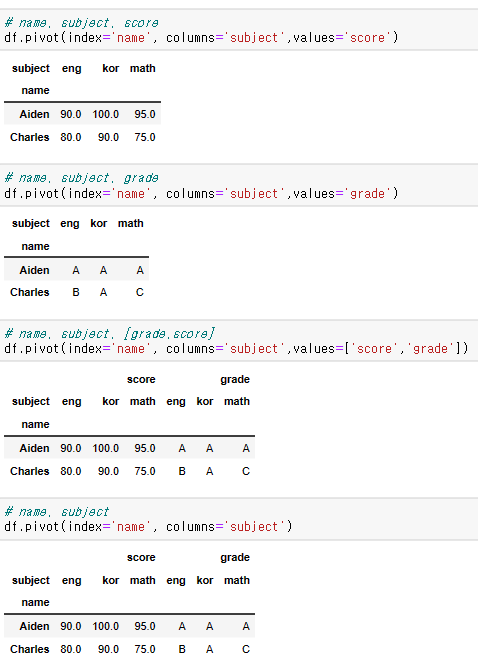The width and height of the screenshot is (478, 666).
Task: Select the final comment '# name, subject'
Action: tap(57, 511)
